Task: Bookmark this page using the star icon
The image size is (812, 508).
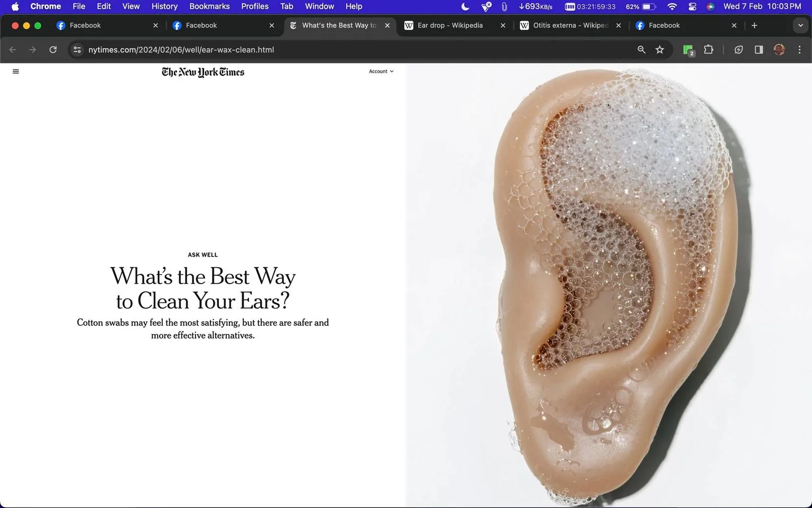Action: pos(660,49)
